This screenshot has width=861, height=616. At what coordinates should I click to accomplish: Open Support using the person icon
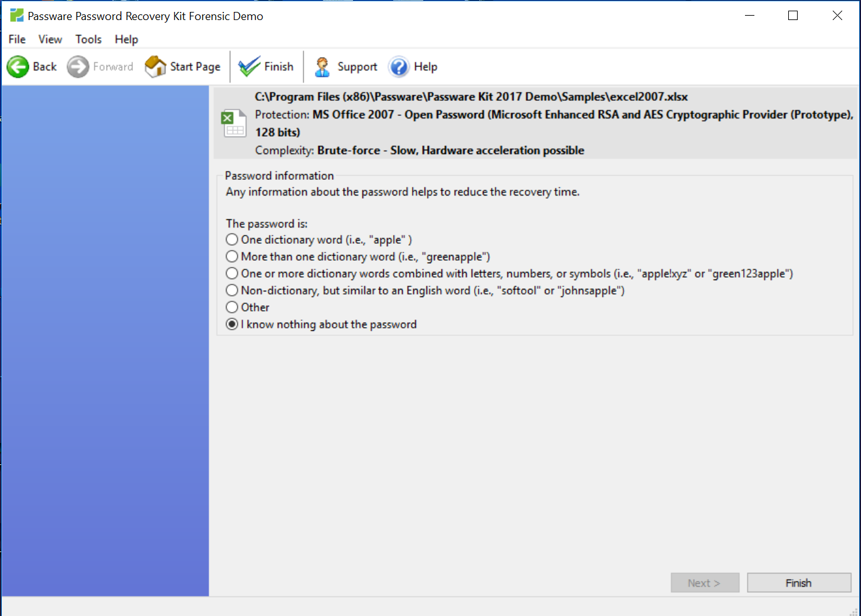(322, 66)
